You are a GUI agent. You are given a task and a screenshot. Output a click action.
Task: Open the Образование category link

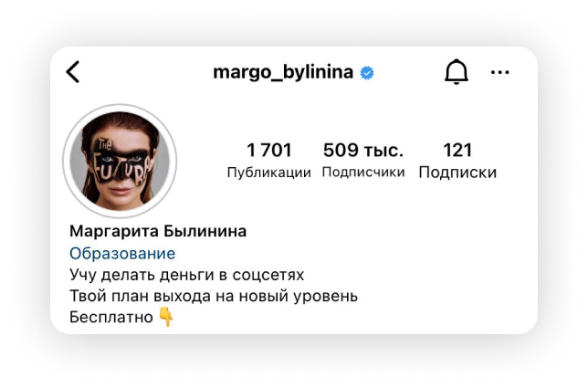pos(122,254)
